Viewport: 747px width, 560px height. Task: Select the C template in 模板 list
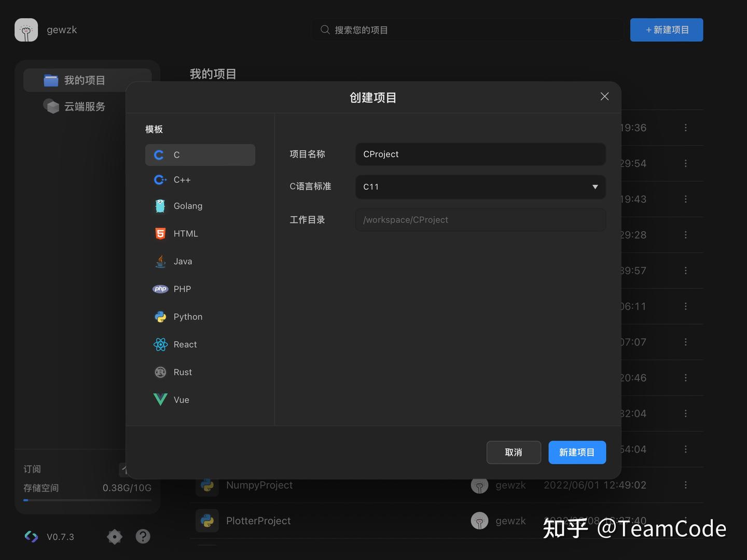pyautogui.click(x=200, y=155)
